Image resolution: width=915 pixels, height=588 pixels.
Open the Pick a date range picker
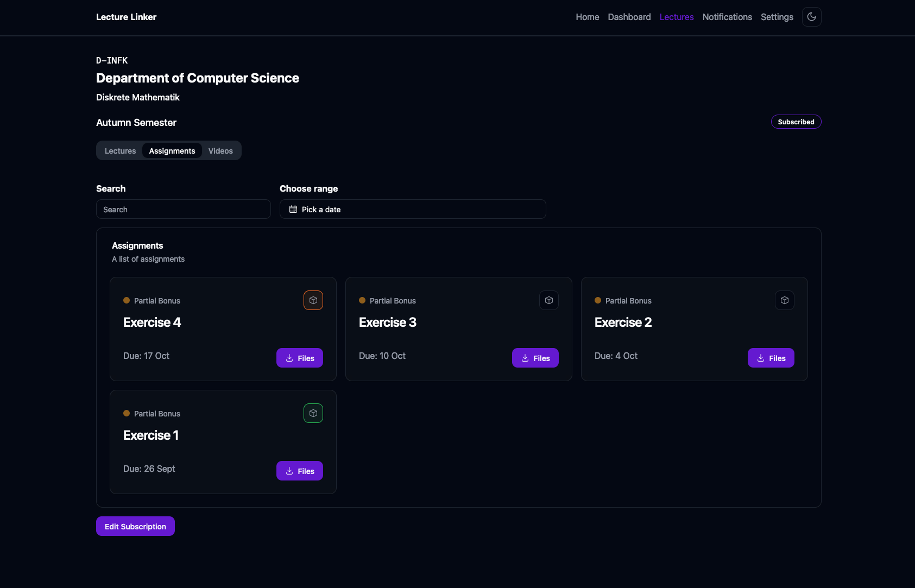coord(413,209)
